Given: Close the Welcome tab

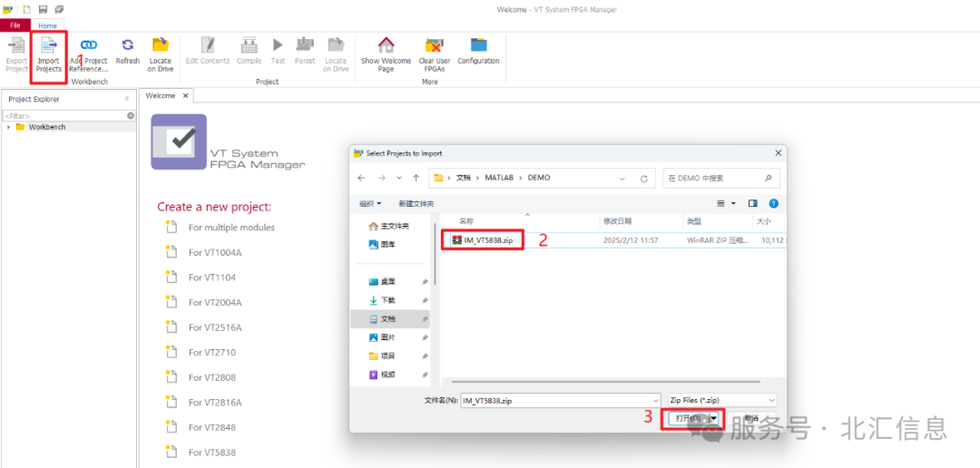Looking at the screenshot, I should (x=186, y=95).
